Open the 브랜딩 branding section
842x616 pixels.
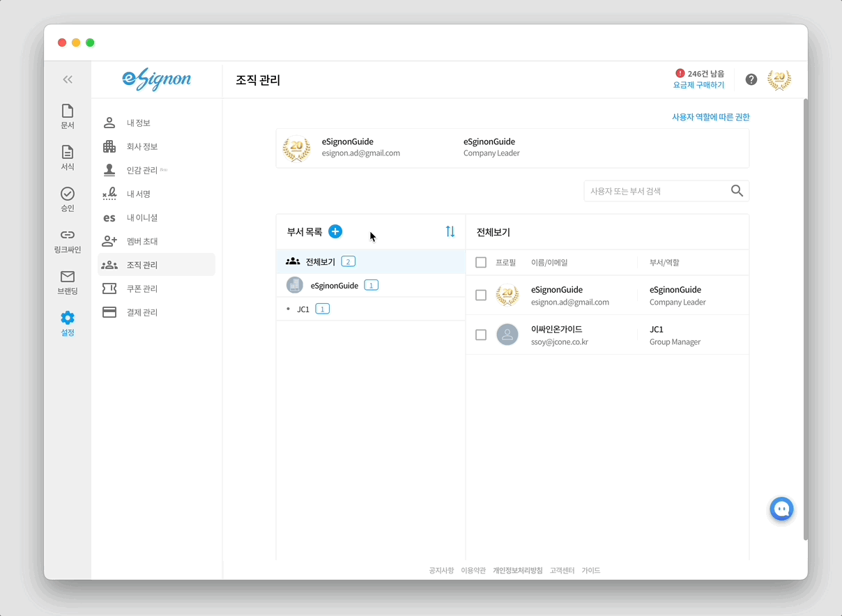pyautogui.click(x=68, y=283)
